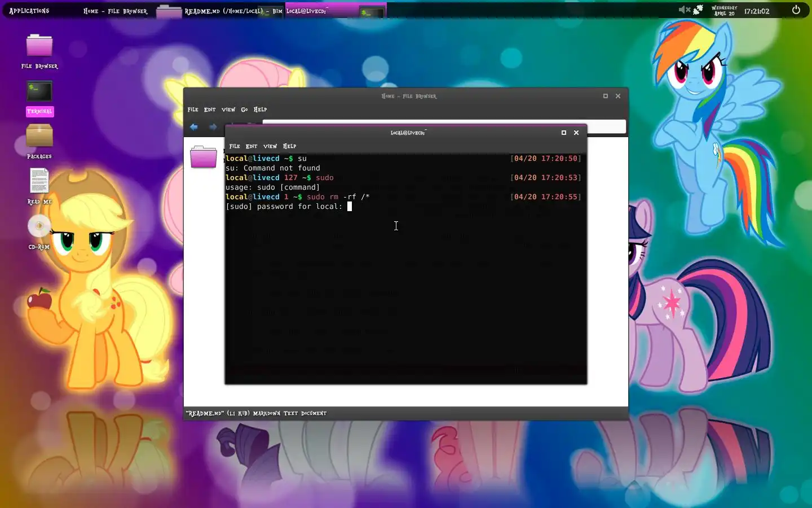Open File menu in the terminal window
The width and height of the screenshot is (812, 508).
(x=235, y=146)
